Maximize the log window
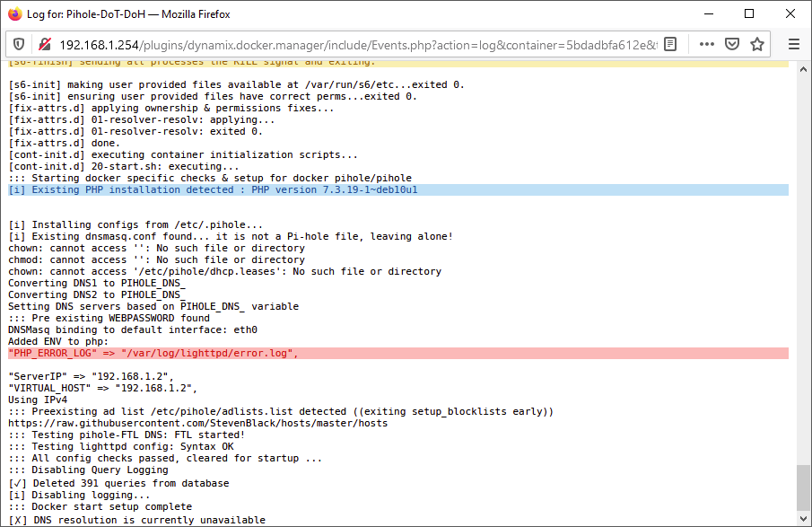This screenshot has width=812, height=527. [749, 14]
